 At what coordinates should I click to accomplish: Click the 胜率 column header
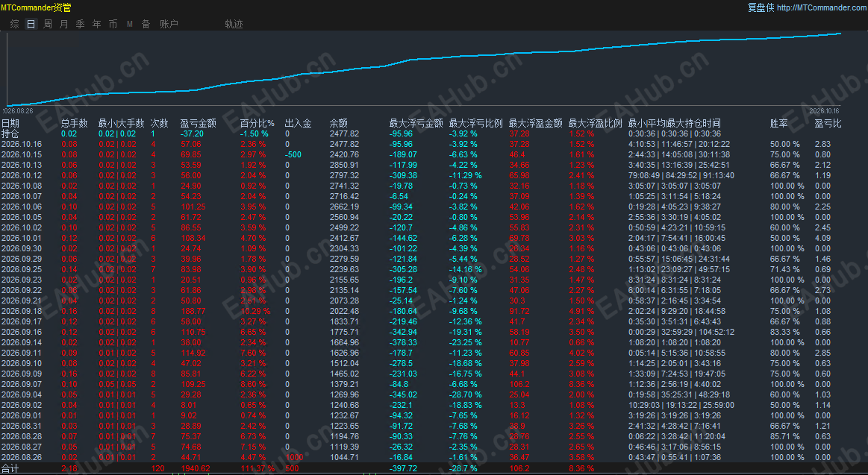[779, 123]
